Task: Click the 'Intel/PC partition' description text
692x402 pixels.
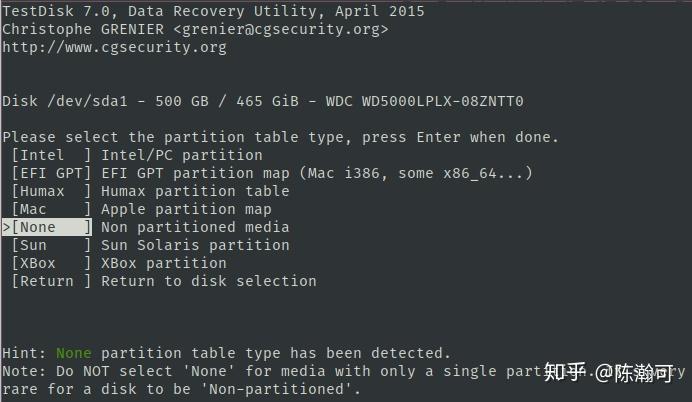Action: (x=182, y=155)
